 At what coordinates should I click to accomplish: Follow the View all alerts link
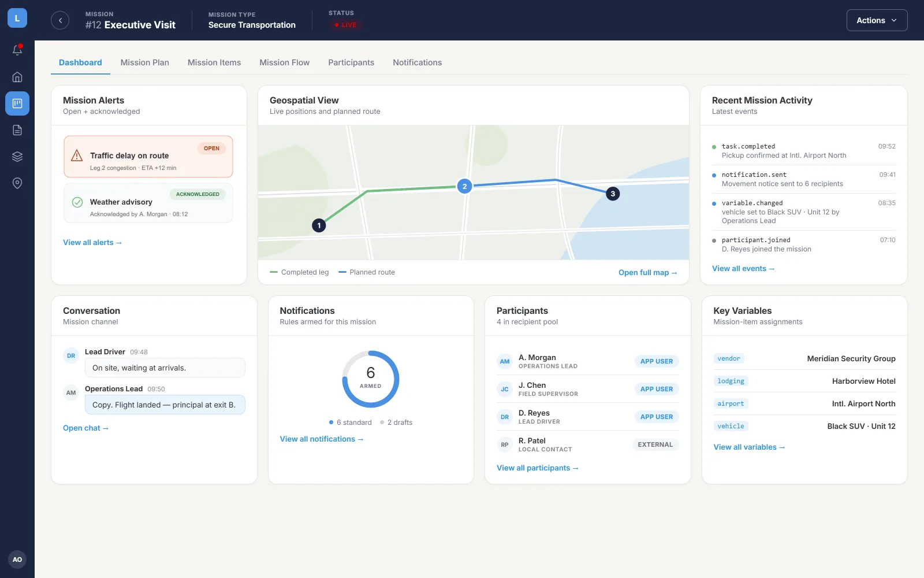[92, 243]
